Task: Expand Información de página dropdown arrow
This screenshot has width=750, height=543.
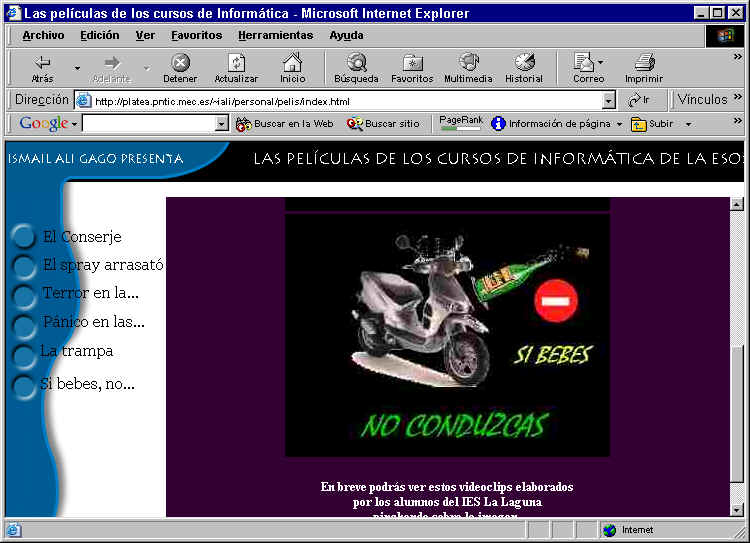Action: [x=619, y=124]
